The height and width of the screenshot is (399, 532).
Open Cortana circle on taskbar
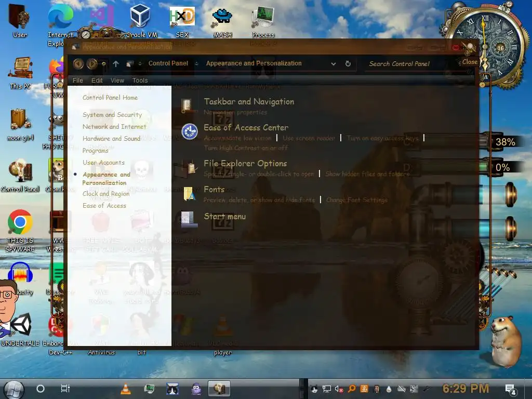41,389
